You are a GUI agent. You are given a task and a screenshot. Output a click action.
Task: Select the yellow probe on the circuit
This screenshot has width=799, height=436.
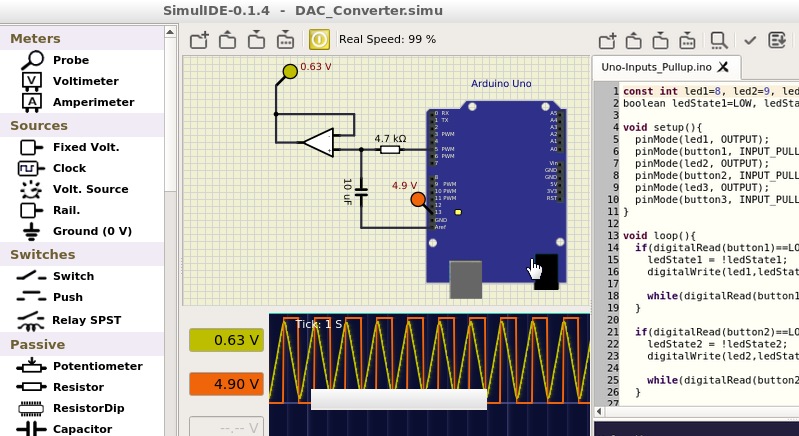click(x=290, y=71)
